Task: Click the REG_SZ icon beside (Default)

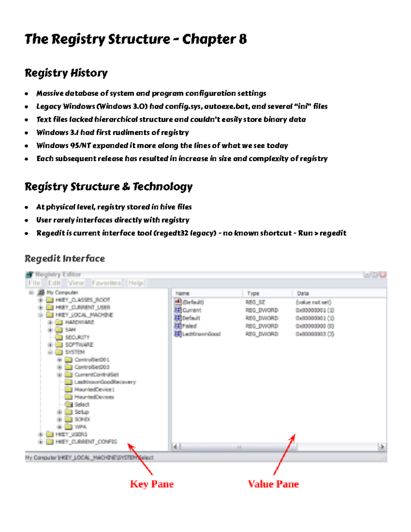Action: coord(178,302)
